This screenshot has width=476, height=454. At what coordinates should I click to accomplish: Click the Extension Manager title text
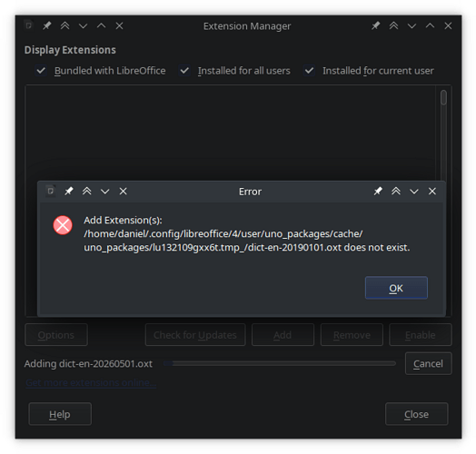coord(247,26)
